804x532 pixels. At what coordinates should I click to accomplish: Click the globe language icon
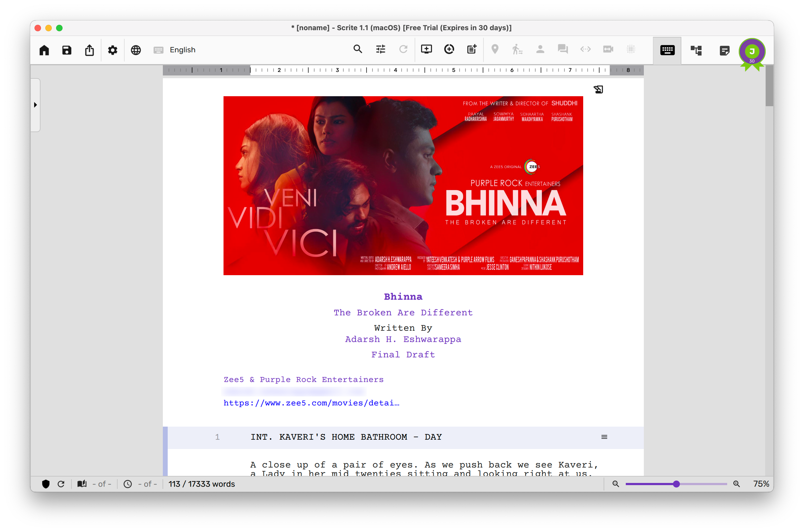point(136,50)
